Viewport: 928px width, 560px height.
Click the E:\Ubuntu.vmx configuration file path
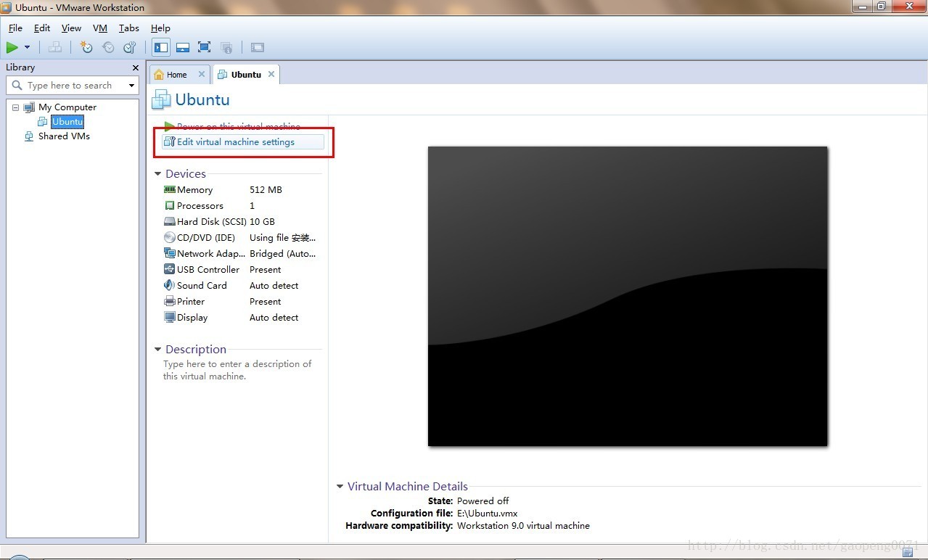[x=487, y=514]
